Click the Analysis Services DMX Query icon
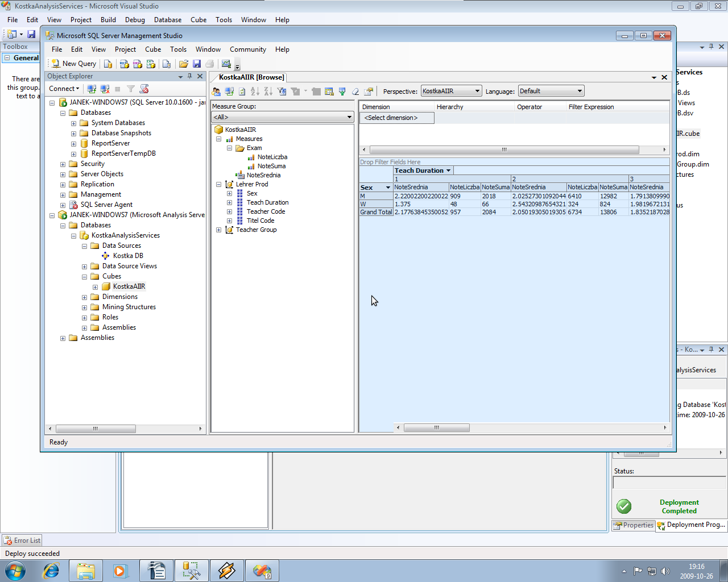Screen dimensions: 728x582 [137, 64]
